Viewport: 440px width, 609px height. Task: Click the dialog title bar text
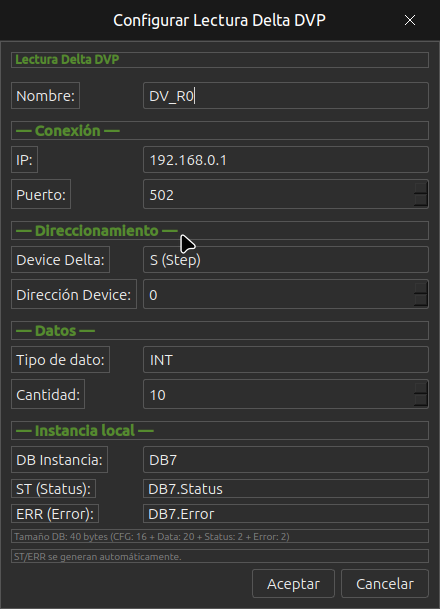219,20
